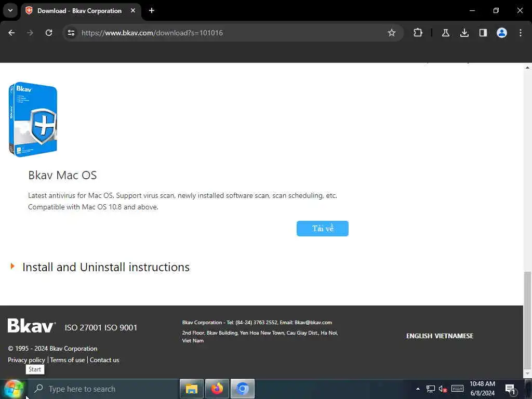Click the network status tray icon
Viewport: 532px width, 399px height.
[x=431, y=389]
